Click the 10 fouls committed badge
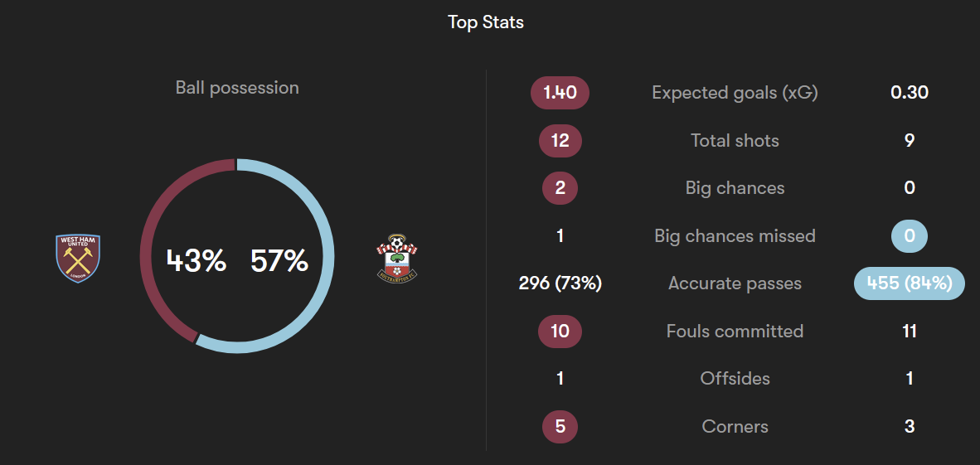The width and height of the screenshot is (980, 465). tap(560, 332)
